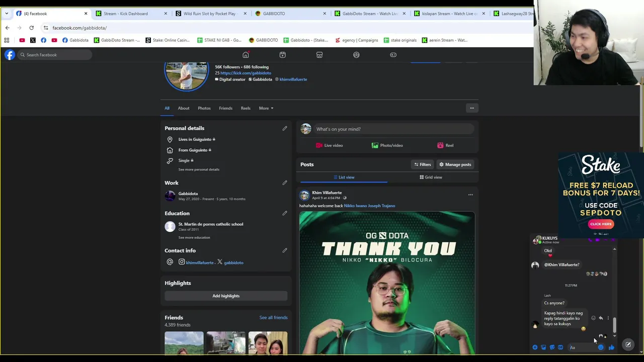Open the emoji picker in the chat input

601,347
